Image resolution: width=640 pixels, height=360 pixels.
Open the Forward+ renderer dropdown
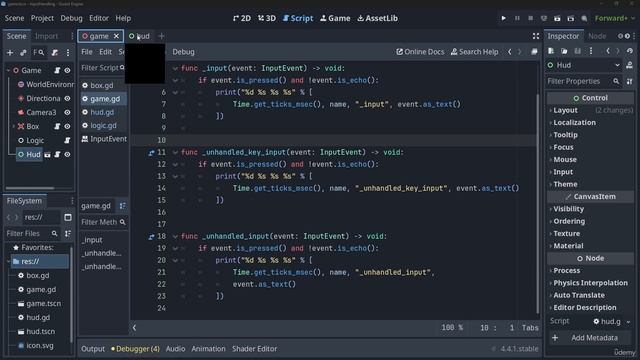pyautogui.click(x=615, y=18)
